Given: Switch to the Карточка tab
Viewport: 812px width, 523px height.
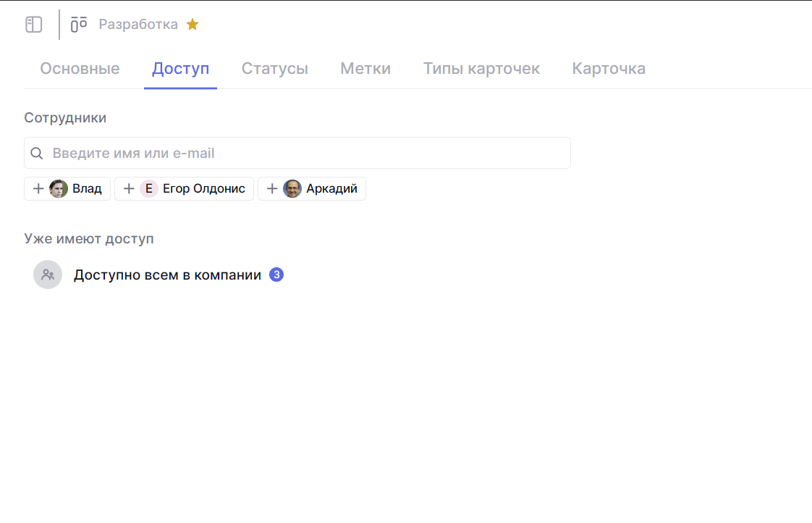Looking at the screenshot, I should 609,69.
